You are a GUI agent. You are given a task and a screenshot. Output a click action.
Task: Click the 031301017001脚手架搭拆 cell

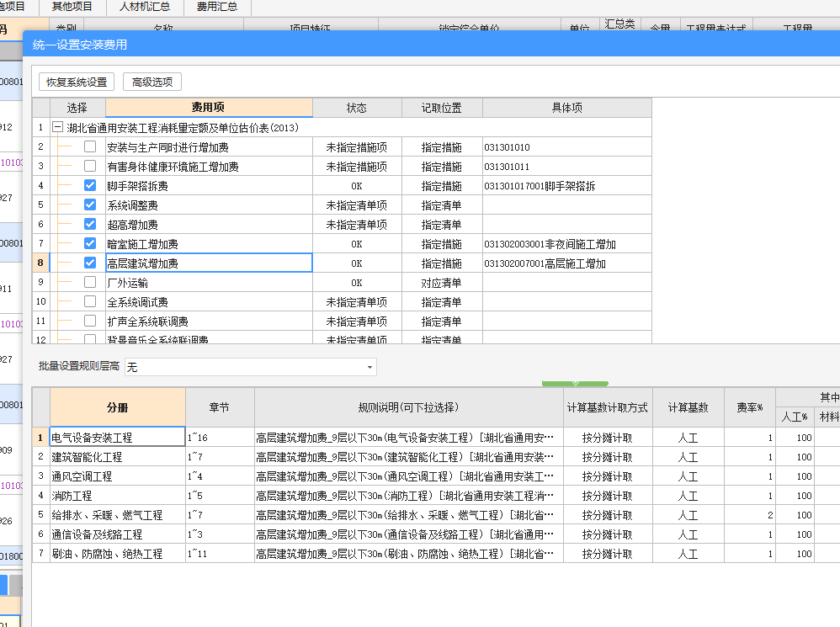pyautogui.click(x=566, y=186)
